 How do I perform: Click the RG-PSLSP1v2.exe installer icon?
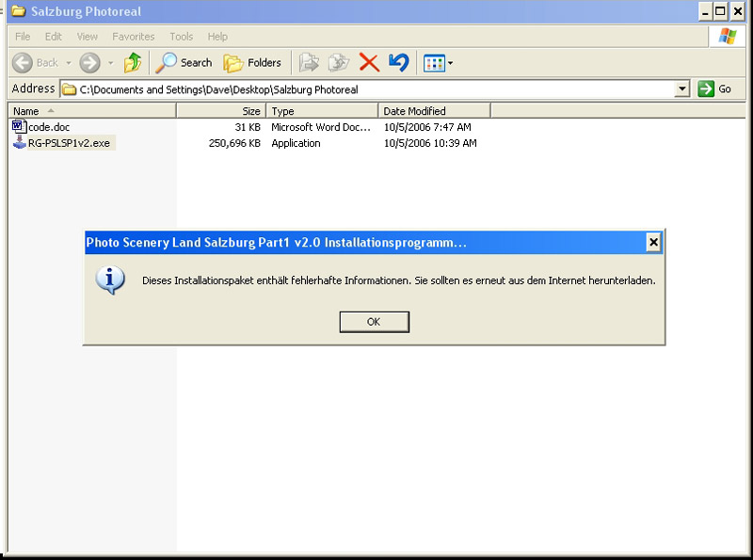19,143
